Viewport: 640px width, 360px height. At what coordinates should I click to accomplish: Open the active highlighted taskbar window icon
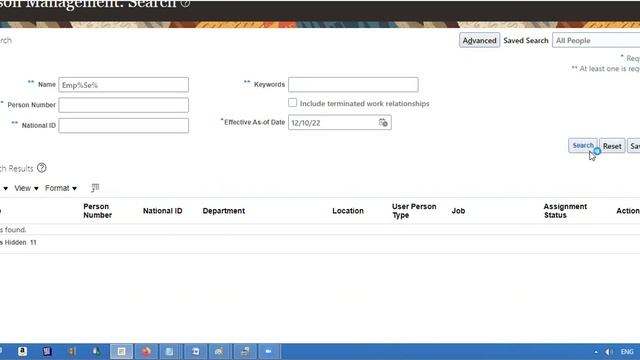(121, 351)
